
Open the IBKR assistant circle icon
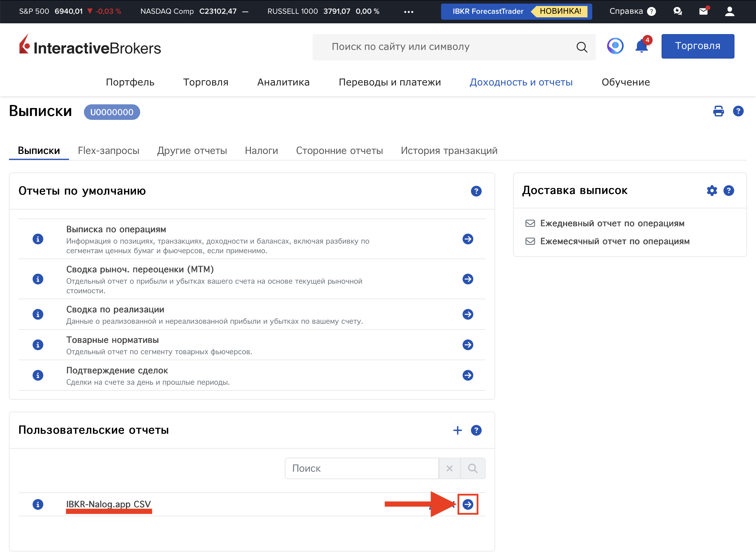(x=615, y=46)
